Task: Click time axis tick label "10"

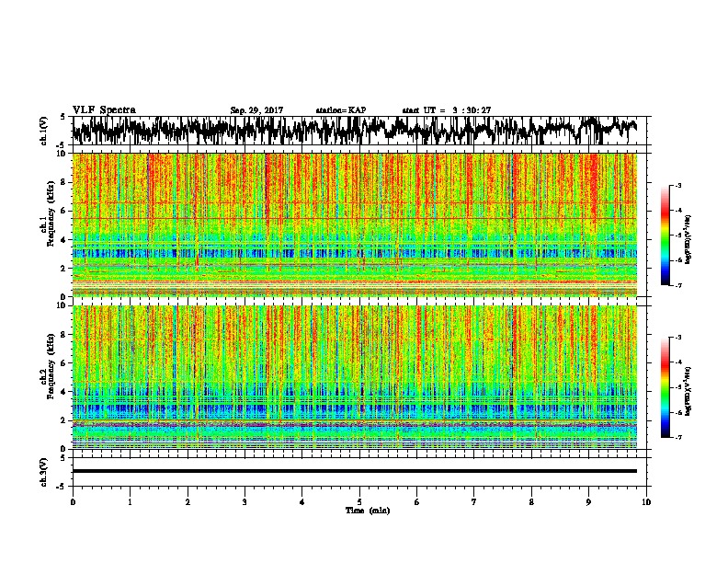Action: 646,502
